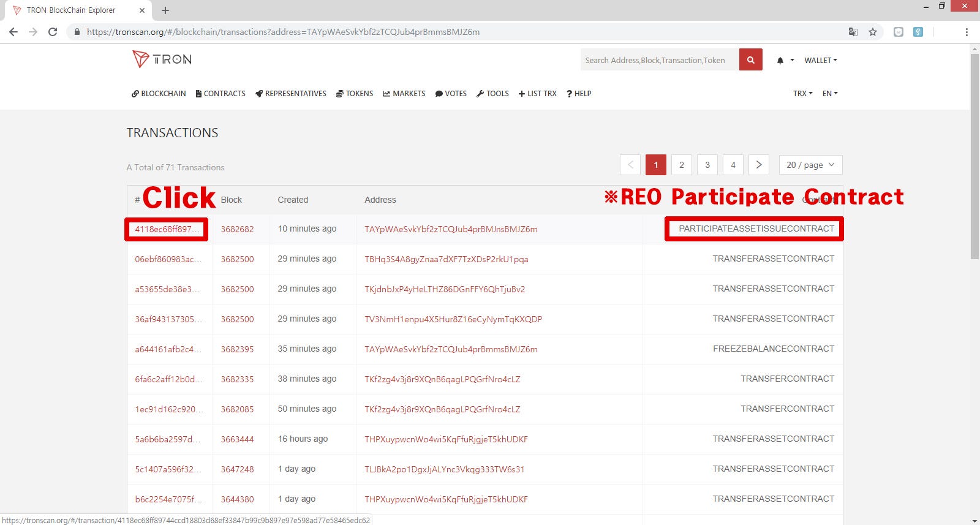Go forward in browser history
This screenshot has width=980, height=525.
coord(33,32)
